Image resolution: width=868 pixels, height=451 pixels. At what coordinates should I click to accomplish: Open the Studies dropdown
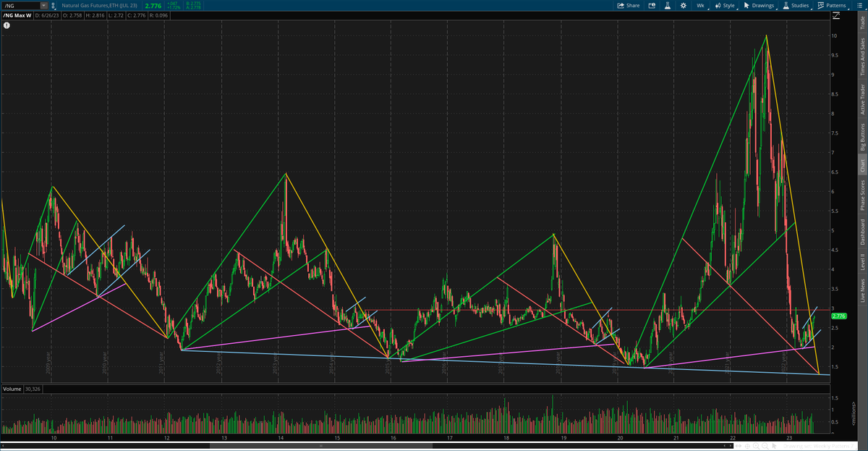(x=797, y=6)
